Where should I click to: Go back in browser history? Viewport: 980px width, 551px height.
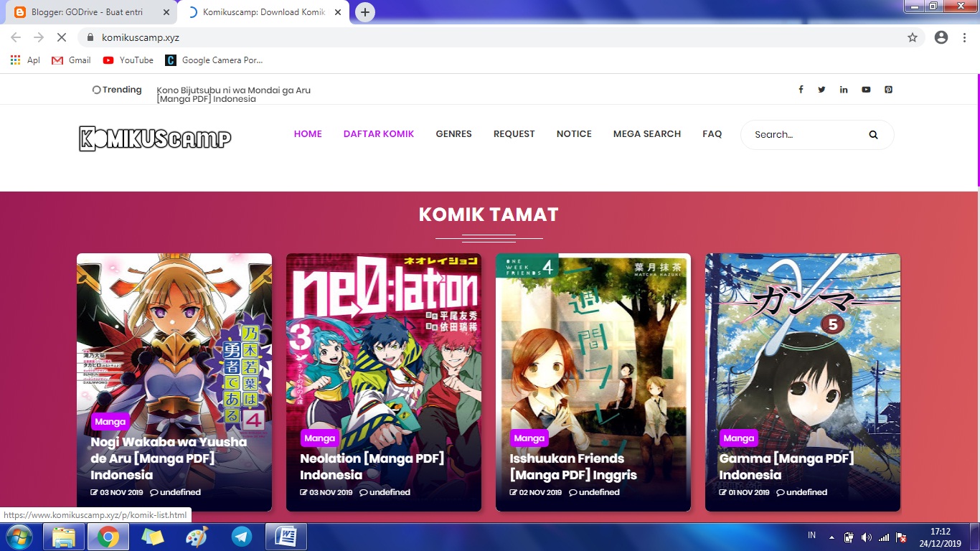pos(16,37)
